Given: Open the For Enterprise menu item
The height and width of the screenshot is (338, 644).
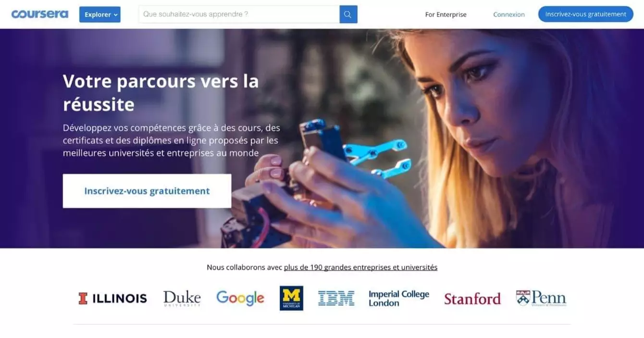Looking at the screenshot, I should pos(446,14).
